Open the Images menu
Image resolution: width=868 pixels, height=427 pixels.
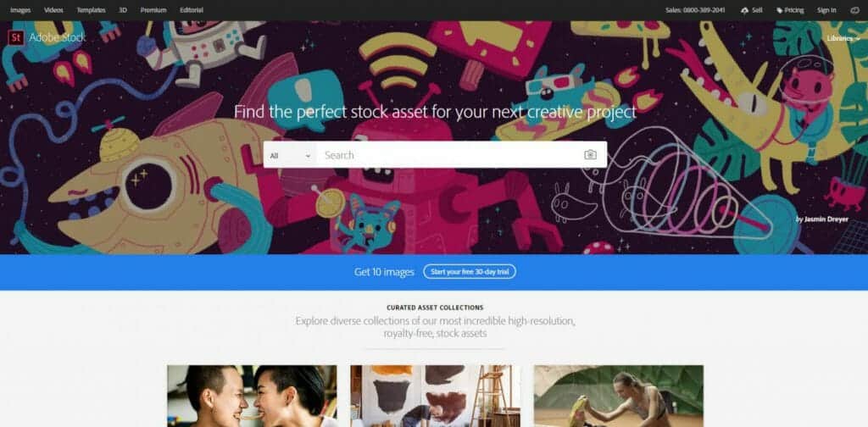20,10
